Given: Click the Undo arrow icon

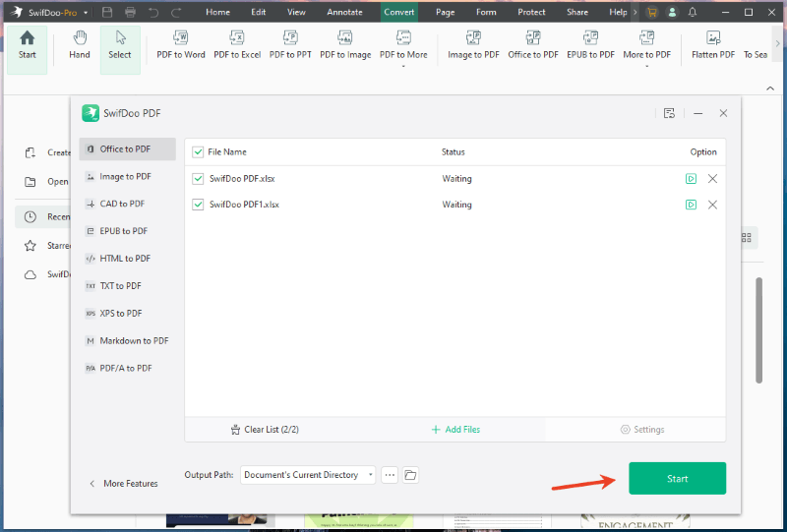Looking at the screenshot, I should click(153, 12).
